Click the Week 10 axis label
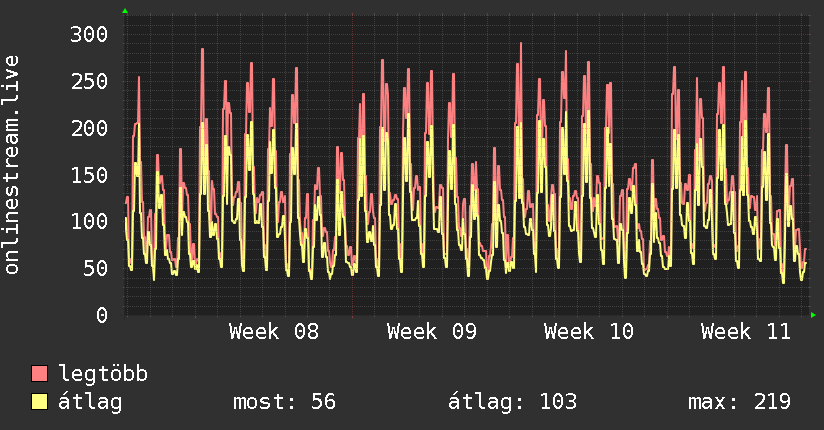This screenshot has width=824, height=430. (589, 332)
